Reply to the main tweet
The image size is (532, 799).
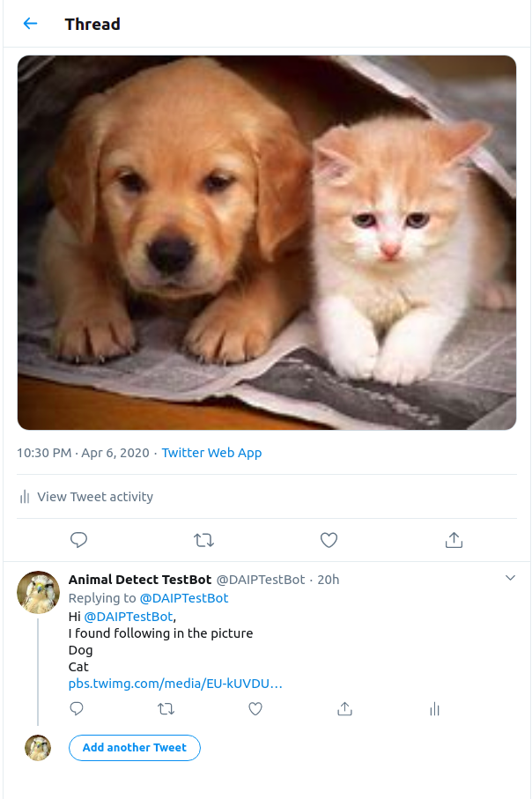coord(79,540)
